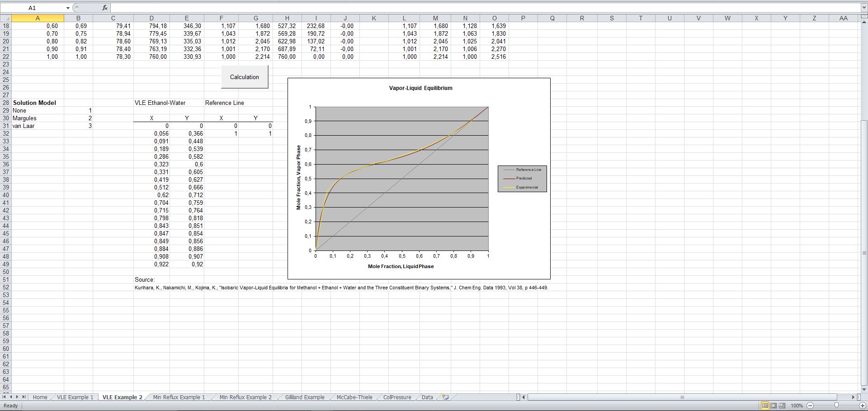Open the Home sheet tab

coord(40,397)
